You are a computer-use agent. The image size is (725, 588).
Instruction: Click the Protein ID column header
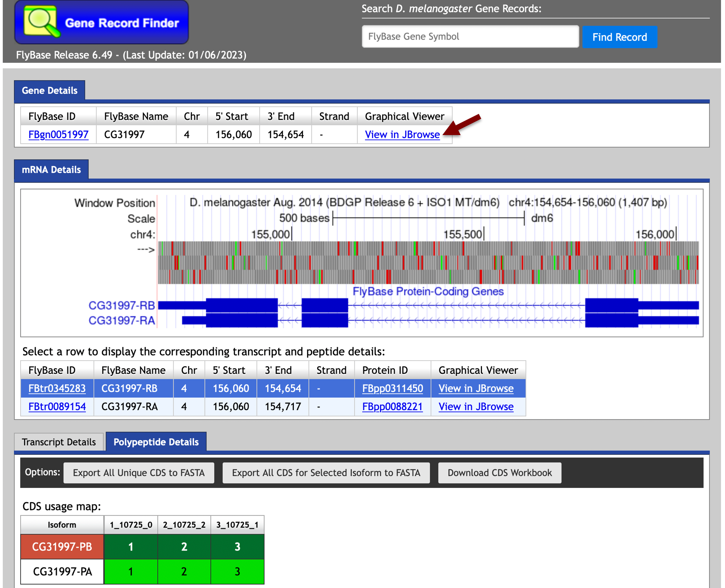[392, 370]
